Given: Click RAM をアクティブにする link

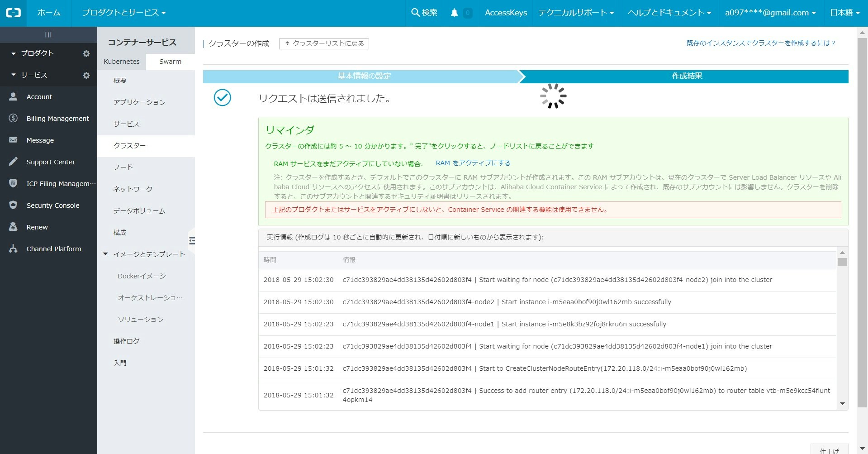Looking at the screenshot, I should click(x=473, y=163).
